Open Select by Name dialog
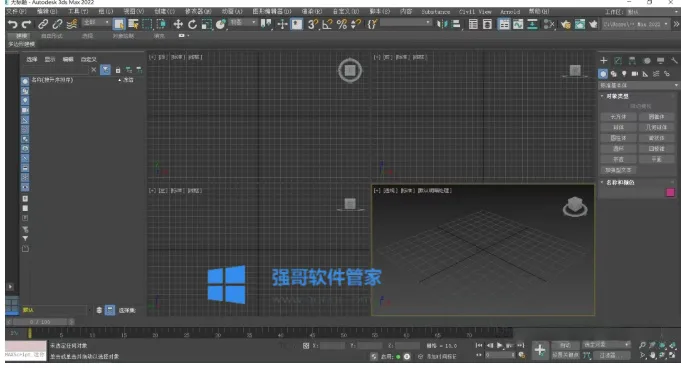The height and width of the screenshot is (370, 681). click(133, 24)
